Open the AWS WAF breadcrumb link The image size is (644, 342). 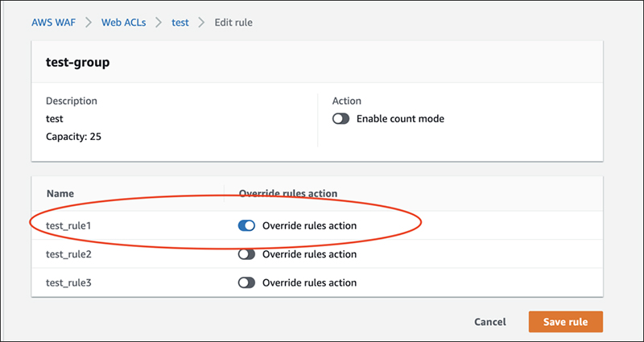pyautogui.click(x=55, y=23)
